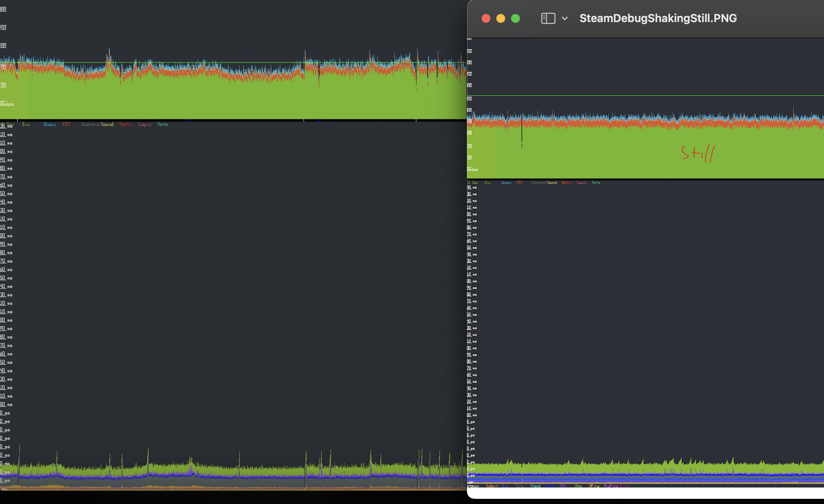Select the Logic legend entry on the left graph
This screenshot has height=504, width=824.
click(x=145, y=124)
